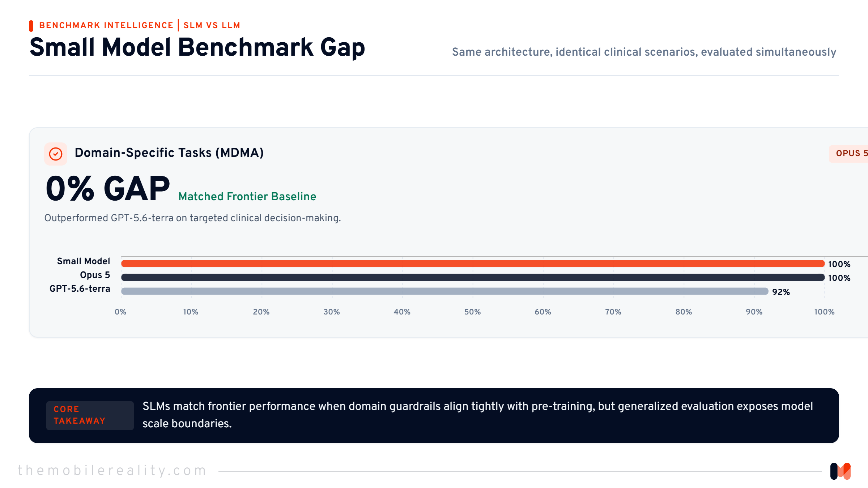Image resolution: width=868 pixels, height=488 pixels.
Task: Click the green "Matched Frontier Baseline" text
Action: pos(247,196)
